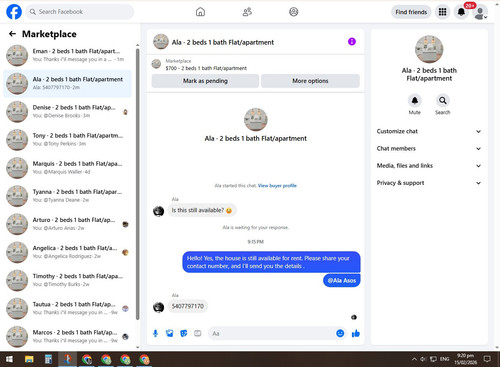
Task: Attach a photo file icon
Action: pos(170,333)
